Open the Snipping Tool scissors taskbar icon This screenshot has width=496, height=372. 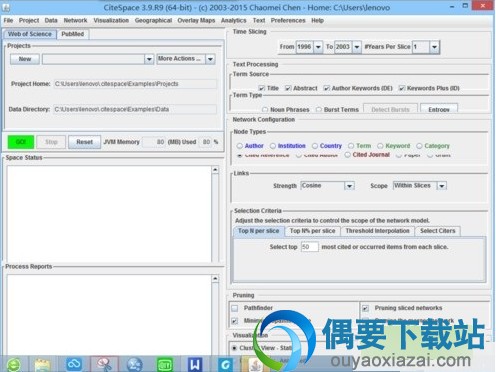[x=104, y=364]
